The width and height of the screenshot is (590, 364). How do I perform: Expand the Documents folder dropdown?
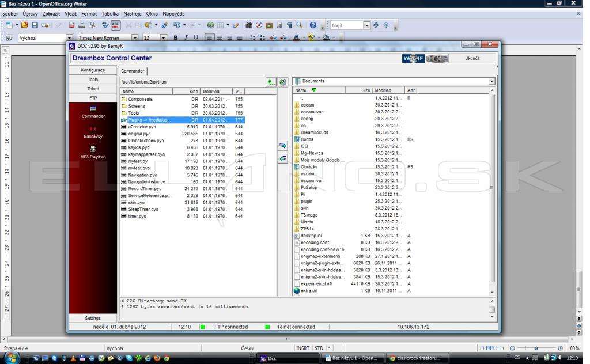point(491,81)
